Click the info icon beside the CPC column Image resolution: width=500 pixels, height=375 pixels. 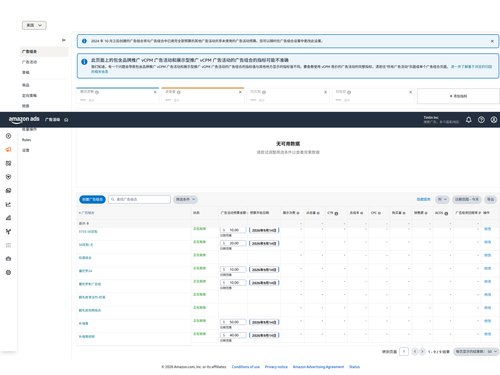pyautogui.click(x=379, y=213)
